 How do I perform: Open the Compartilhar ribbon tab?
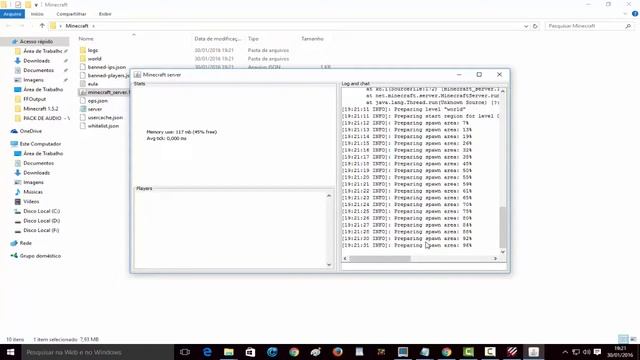pos(71,14)
